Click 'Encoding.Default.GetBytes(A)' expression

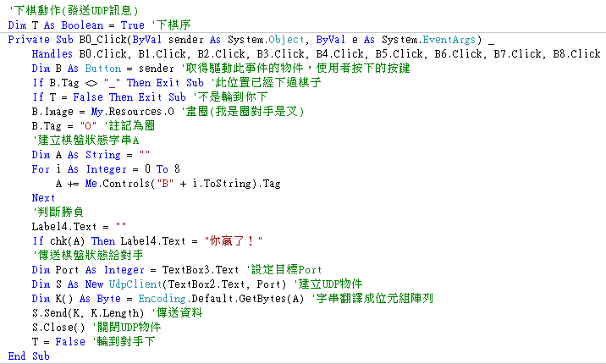(221, 299)
